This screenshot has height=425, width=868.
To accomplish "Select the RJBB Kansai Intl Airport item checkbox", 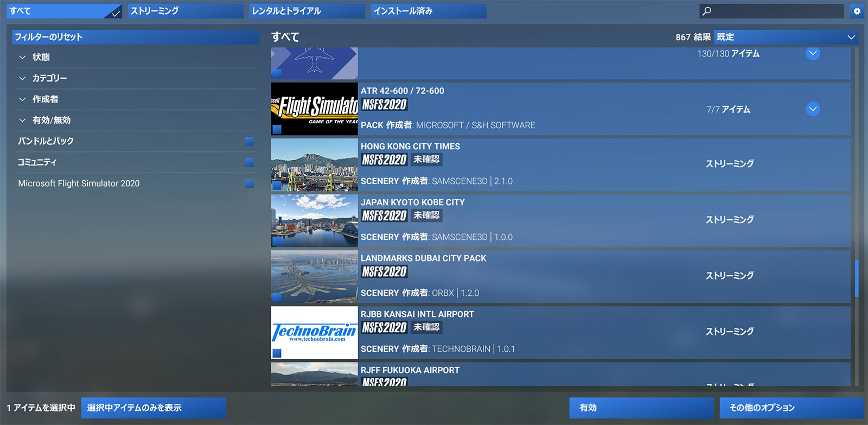I will 277,353.
